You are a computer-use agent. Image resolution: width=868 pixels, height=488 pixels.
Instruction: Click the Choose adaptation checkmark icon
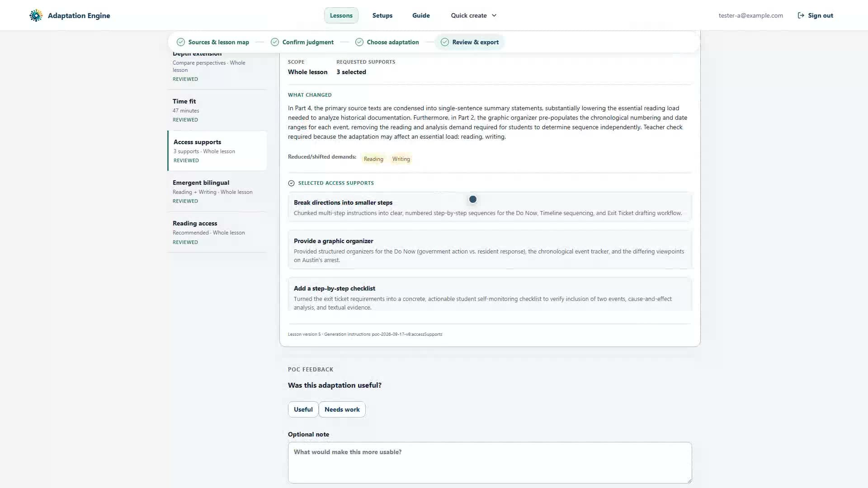tap(359, 42)
